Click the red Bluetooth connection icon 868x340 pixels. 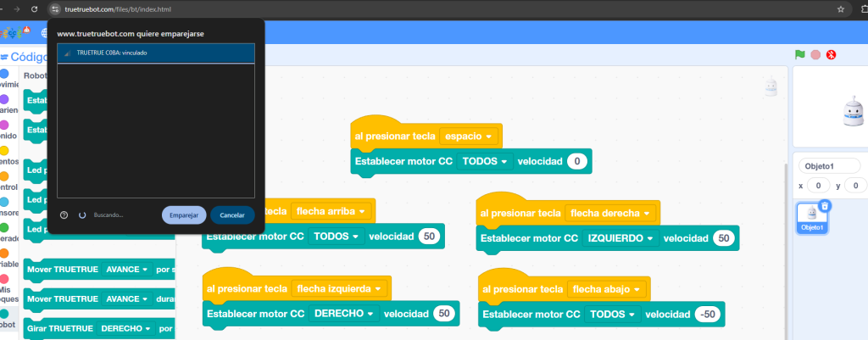click(x=831, y=55)
